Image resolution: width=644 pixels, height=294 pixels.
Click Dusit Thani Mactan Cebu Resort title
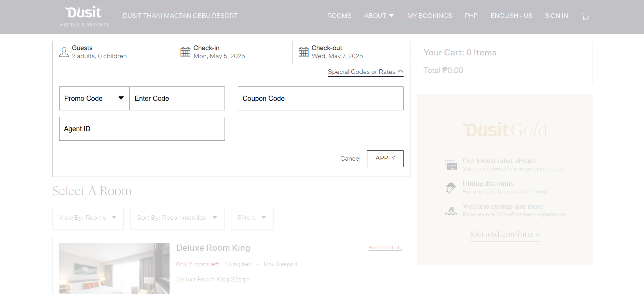pos(180,16)
